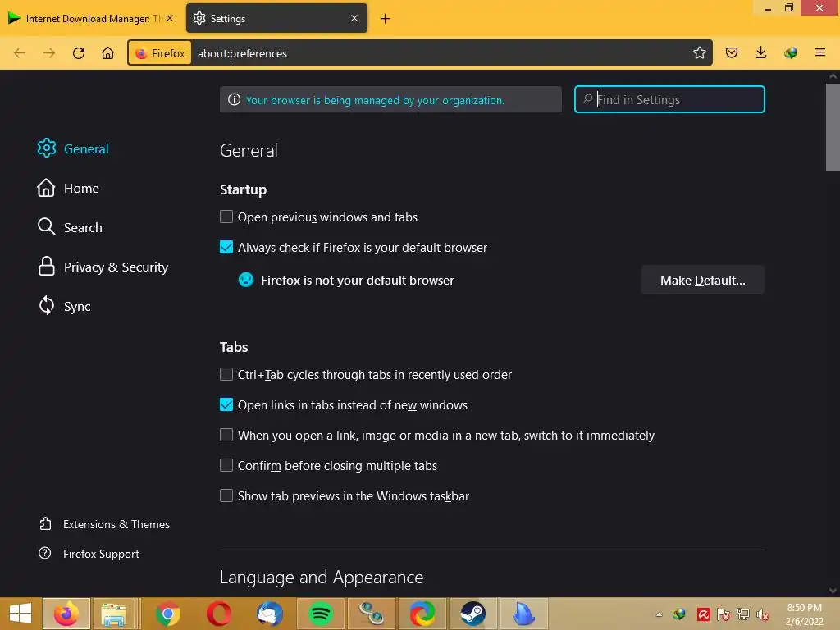Enable Show tab previews in Windows taskbar
The width and height of the screenshot is (840, 630).
click(x=226, y=495)
